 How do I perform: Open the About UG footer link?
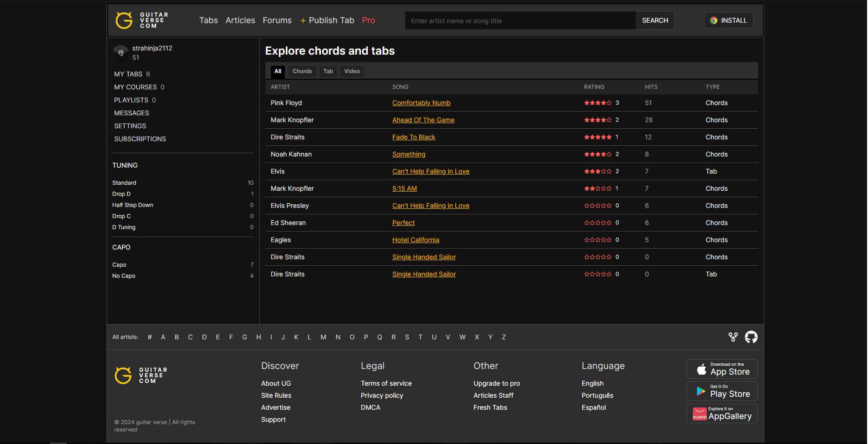tap(276, 383)
